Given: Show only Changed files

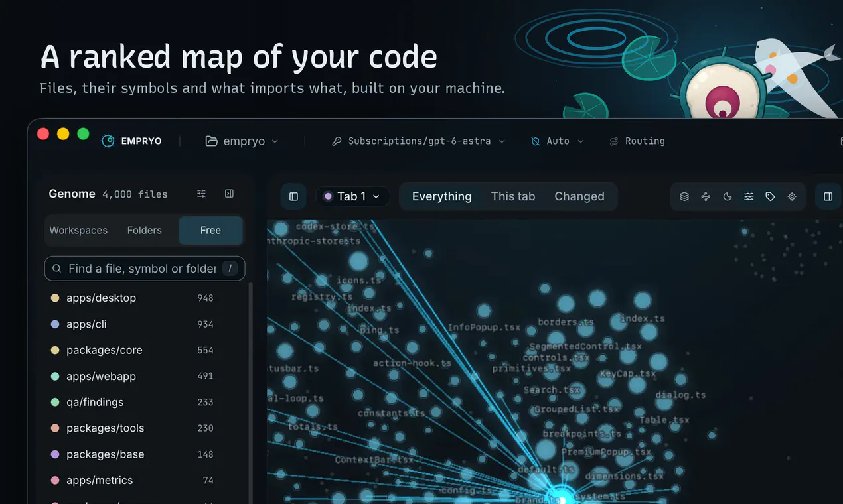Looking at the screenshot, I should click(579, 196).
